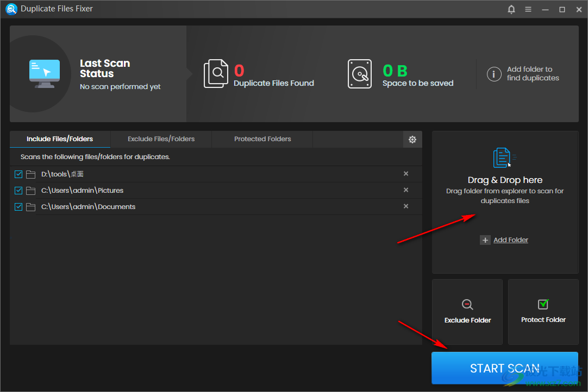Click the Exclude Folder button
The image size is (588, 392).
point(467,312)
